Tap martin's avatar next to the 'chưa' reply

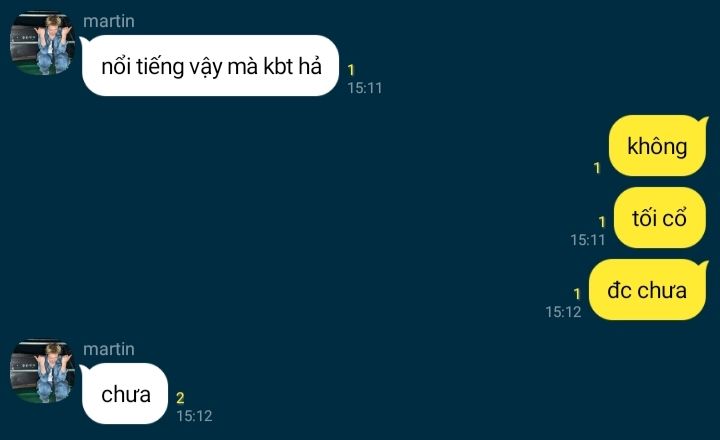coord(42,371)
